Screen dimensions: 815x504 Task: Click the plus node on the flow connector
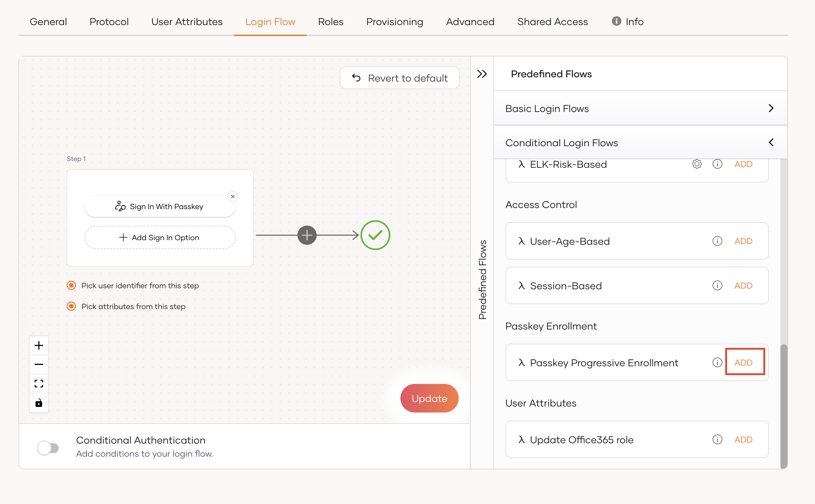[x=307, y=235]
